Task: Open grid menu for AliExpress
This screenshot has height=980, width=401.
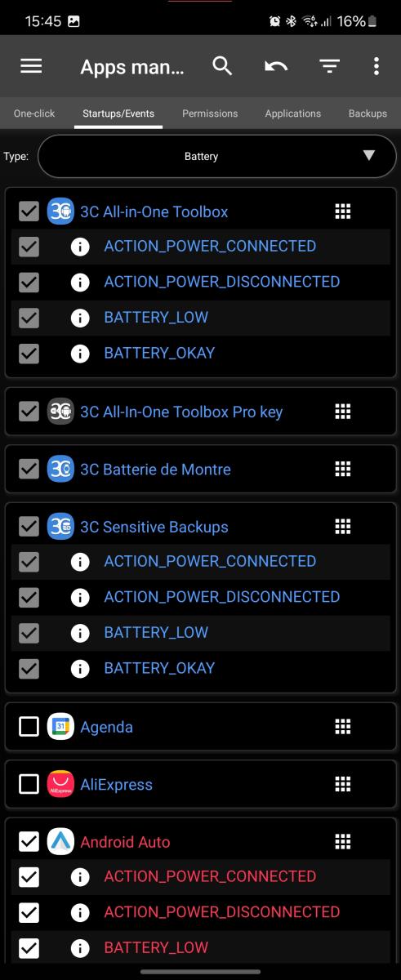Action: click(x=343, y=784)
